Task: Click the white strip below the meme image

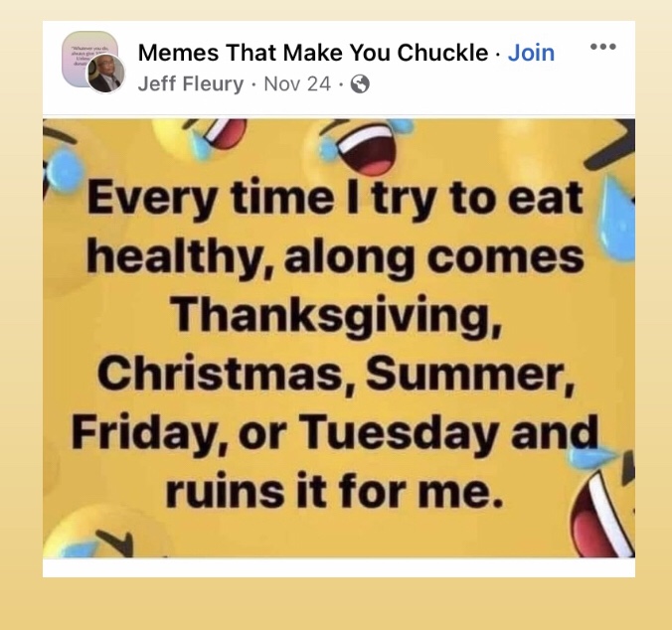Action: click(x=338, y=566)
